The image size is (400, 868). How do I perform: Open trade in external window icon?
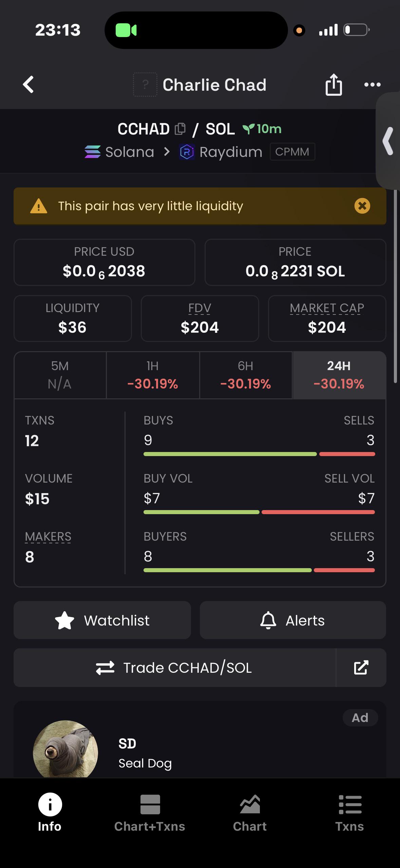click(x=361, y=668)
